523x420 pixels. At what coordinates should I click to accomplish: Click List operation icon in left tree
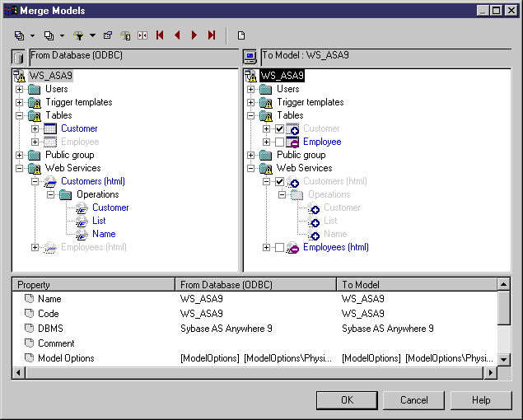[82, 222]
